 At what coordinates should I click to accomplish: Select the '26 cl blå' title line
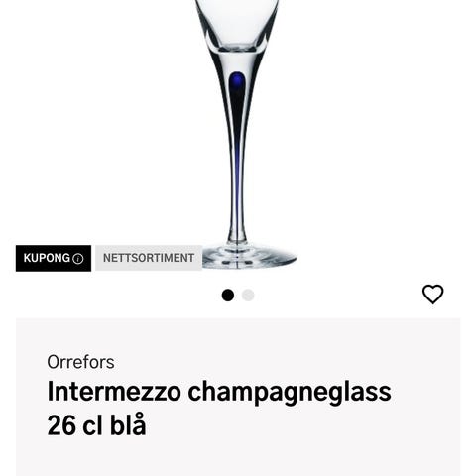(96, 425)
